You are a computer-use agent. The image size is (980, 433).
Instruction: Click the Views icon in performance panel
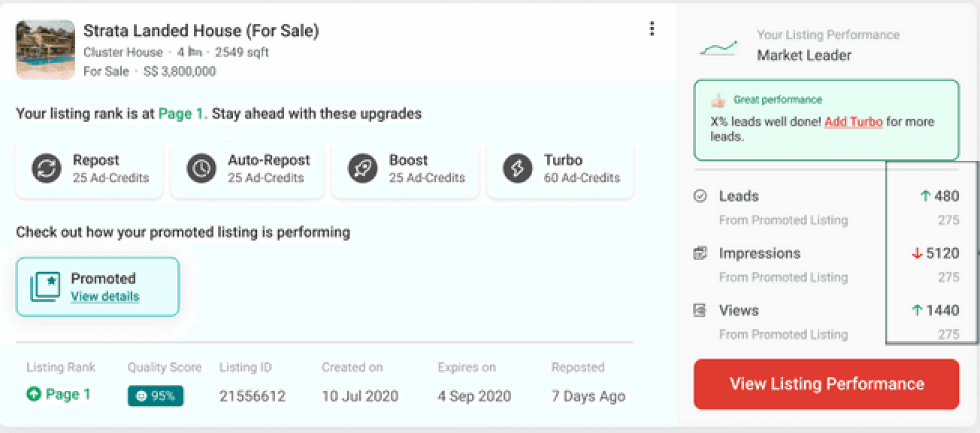coord(700,310)
